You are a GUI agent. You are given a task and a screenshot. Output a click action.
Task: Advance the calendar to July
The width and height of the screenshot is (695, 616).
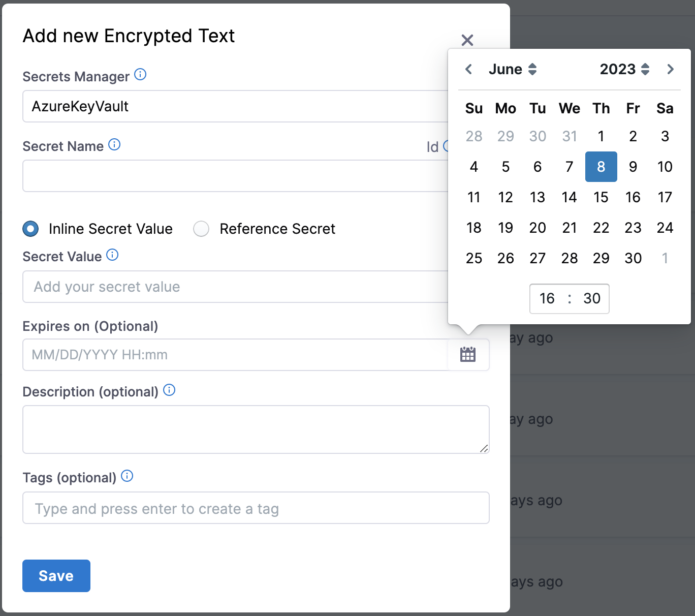pos(671,69)
